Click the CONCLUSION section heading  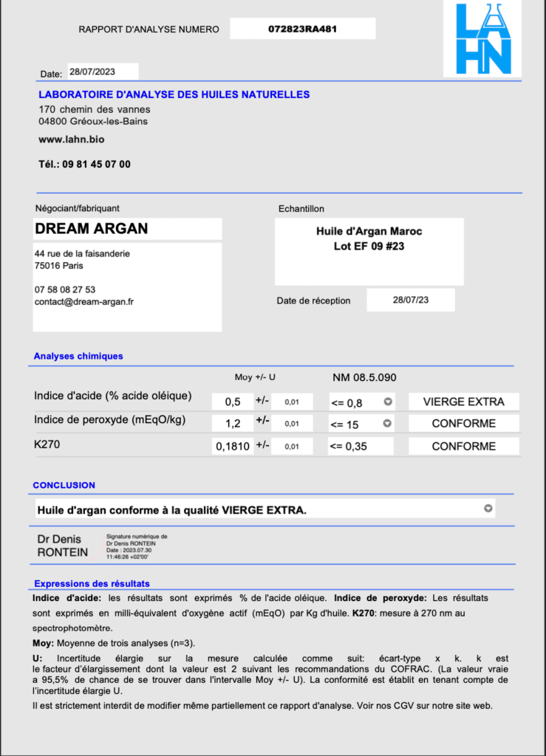64,485
